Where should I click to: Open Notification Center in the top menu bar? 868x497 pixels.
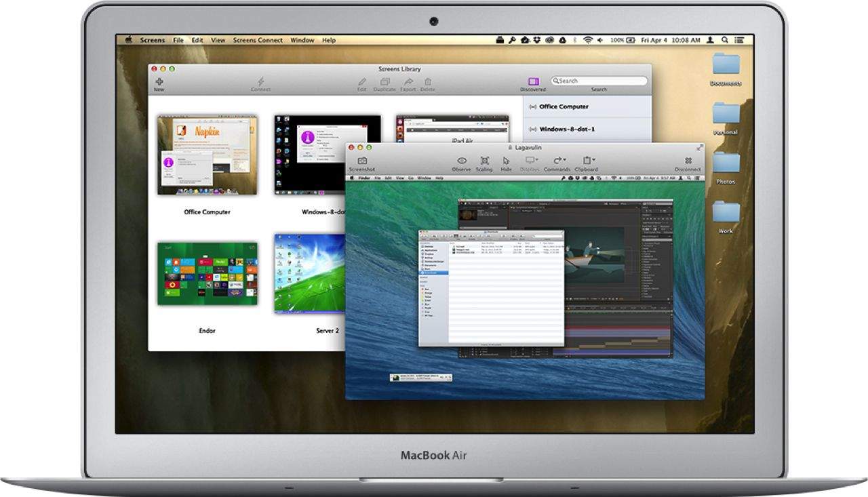pos(739,40)
